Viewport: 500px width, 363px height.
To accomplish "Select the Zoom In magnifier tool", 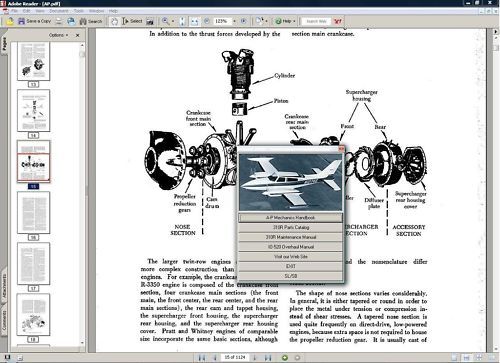I will click(x=165, y=21).
